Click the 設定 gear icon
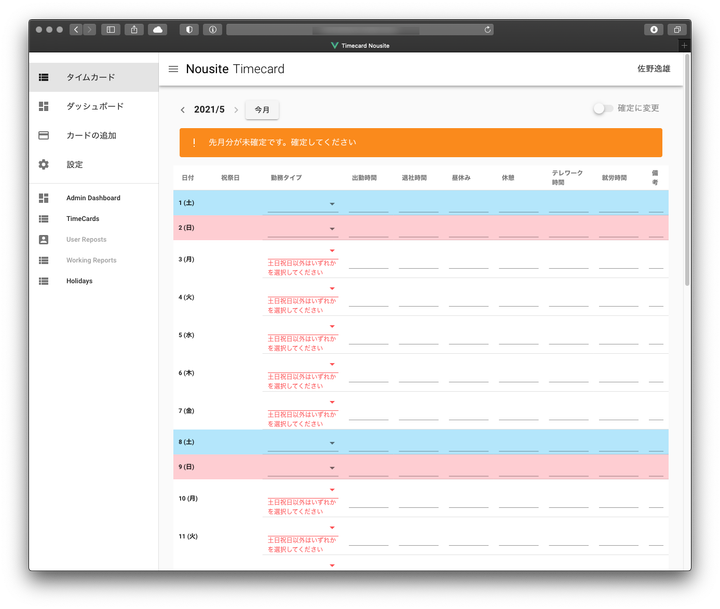The width and height of the screenshot is (720, 609). click(44, 164)
